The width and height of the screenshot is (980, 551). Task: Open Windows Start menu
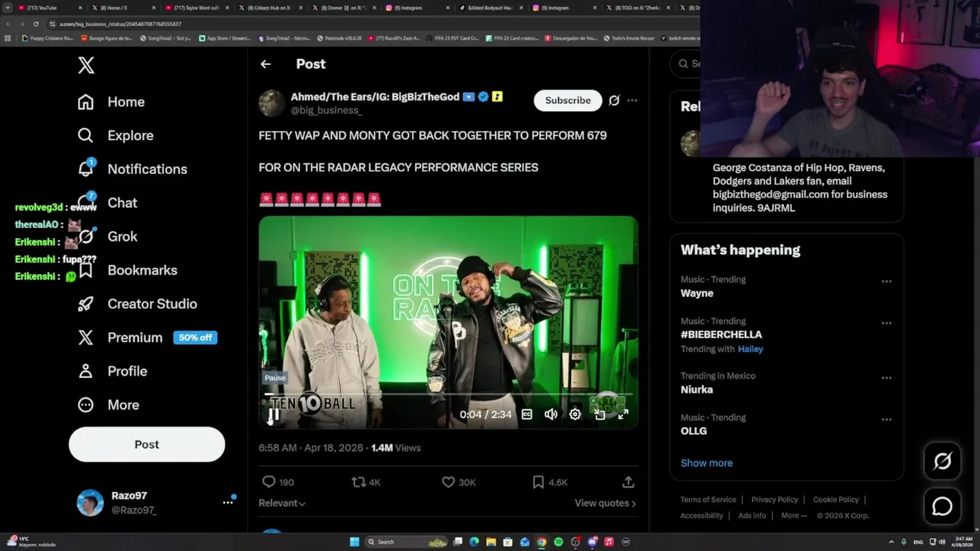click(354, 542)
